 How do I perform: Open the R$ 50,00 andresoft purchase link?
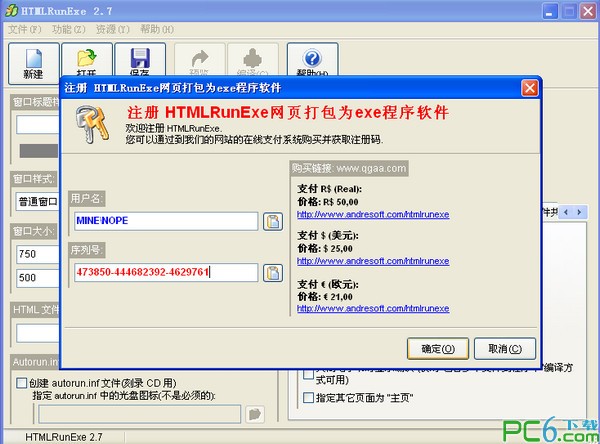tap(373, 214)
